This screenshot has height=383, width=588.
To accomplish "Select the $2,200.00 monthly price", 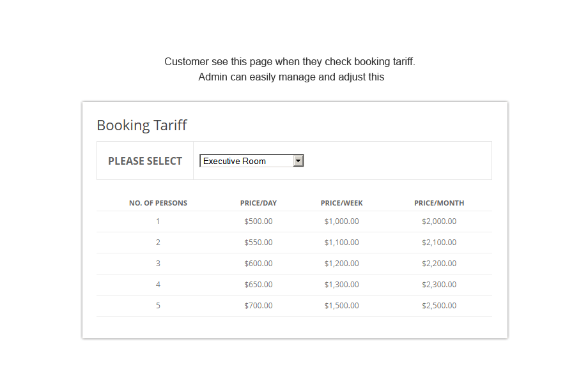I will (x=439, y=264).
